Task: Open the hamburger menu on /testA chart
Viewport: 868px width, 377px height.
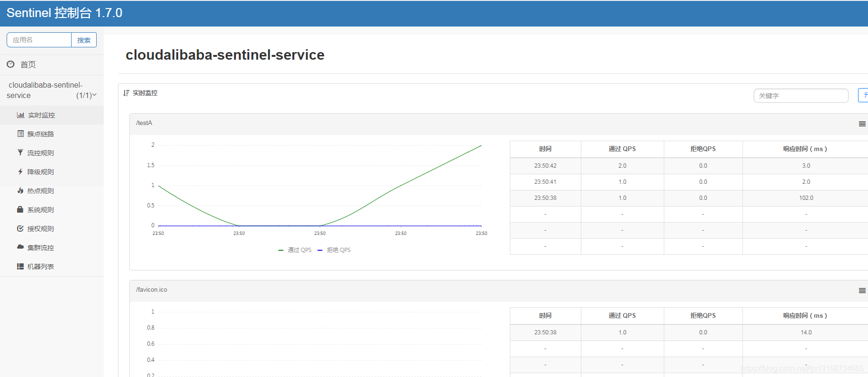Action: (x=862, y=124)
